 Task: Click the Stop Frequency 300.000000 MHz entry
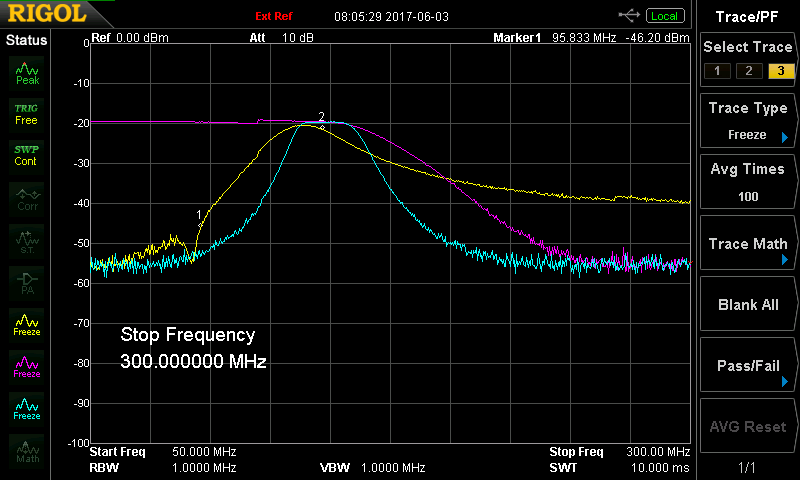193,348
